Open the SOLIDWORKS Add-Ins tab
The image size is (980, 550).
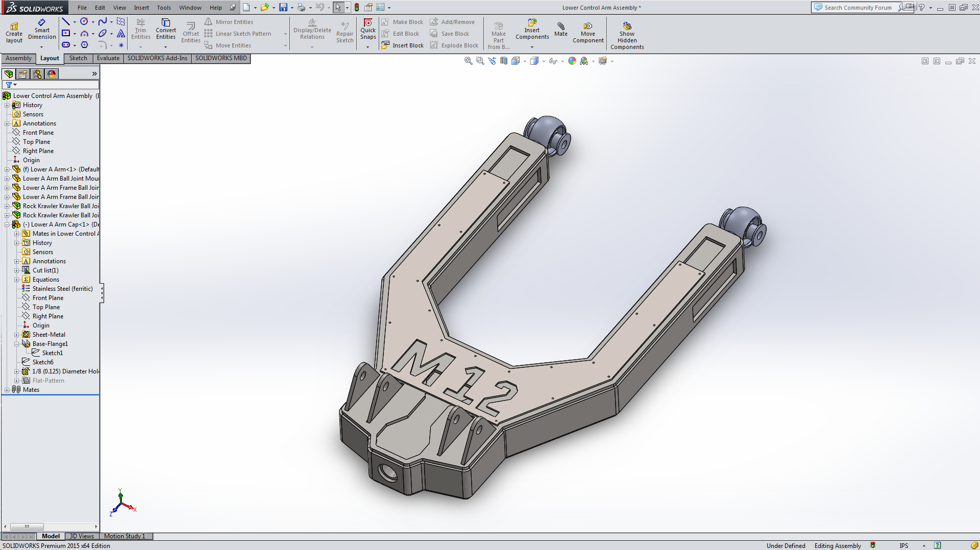tap(157, 58)
